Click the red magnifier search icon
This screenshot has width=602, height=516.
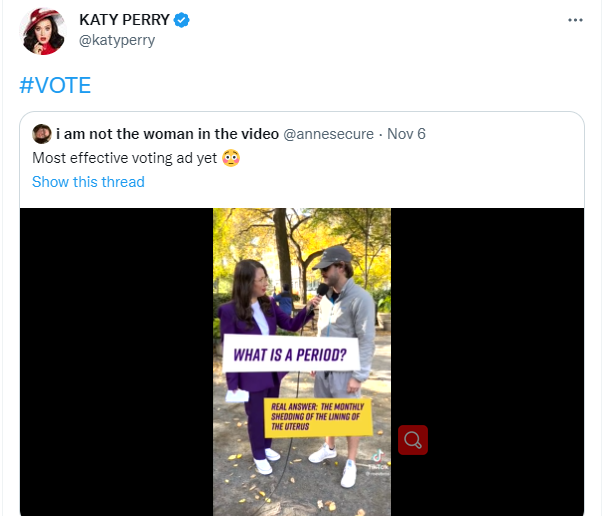click(x=413, y=440)
